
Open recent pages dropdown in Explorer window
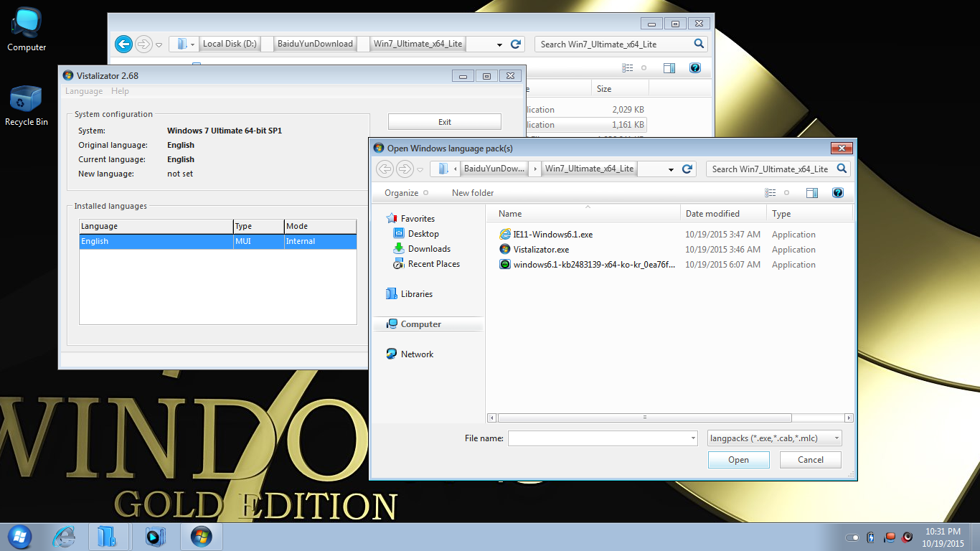click(159, 44)
